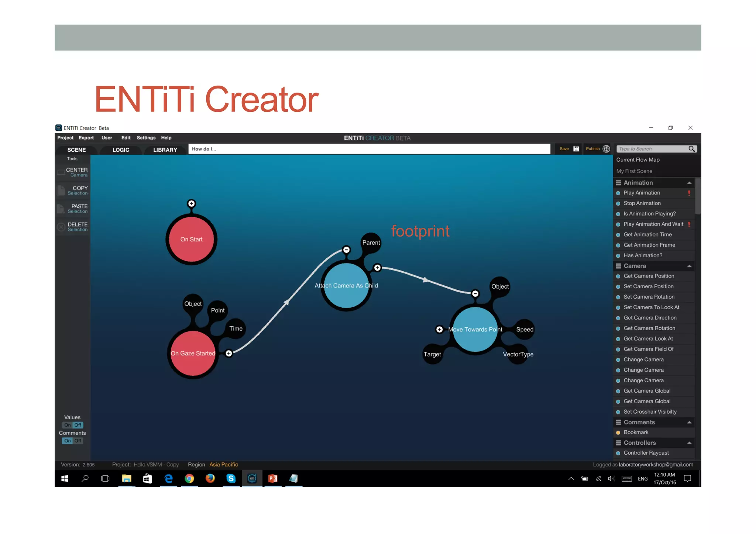The width and height of the screenshot is (756, 534).
Task: Turn Values toggle Off
Action: pyautogui.click(x=78, y=425)
